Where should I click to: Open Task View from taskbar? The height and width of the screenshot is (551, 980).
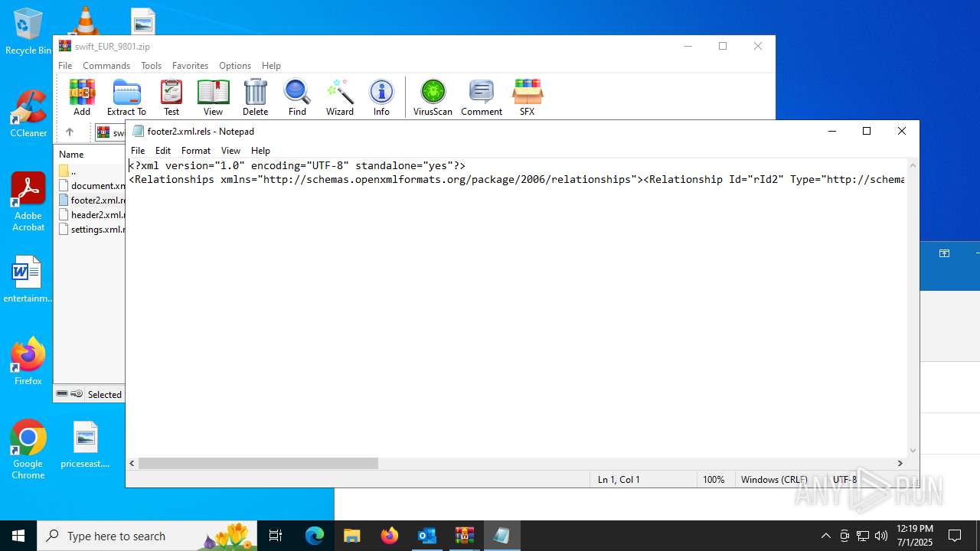(x=276, y=536)
